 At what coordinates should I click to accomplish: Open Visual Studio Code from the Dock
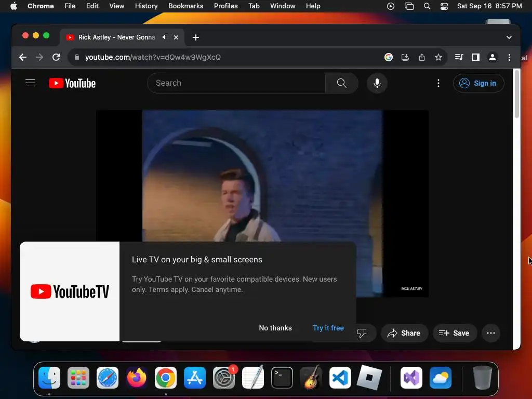coord(340,377)
